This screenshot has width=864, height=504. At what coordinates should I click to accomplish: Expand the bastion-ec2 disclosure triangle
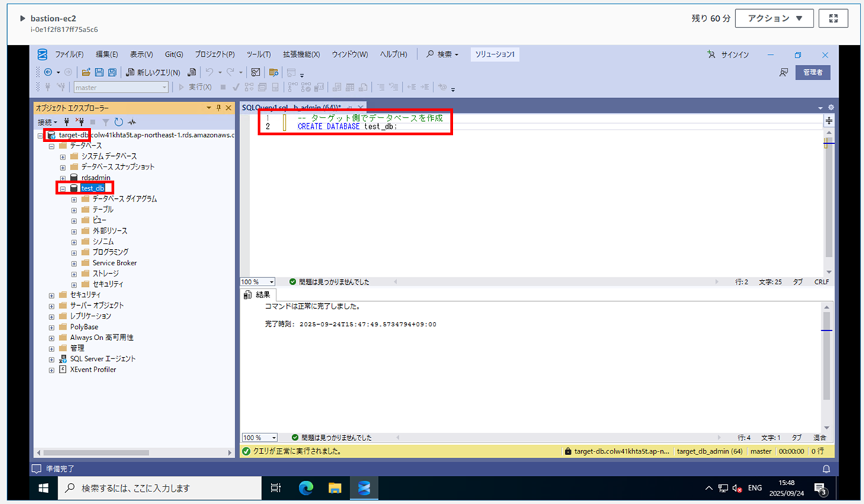tap(22, 17)
